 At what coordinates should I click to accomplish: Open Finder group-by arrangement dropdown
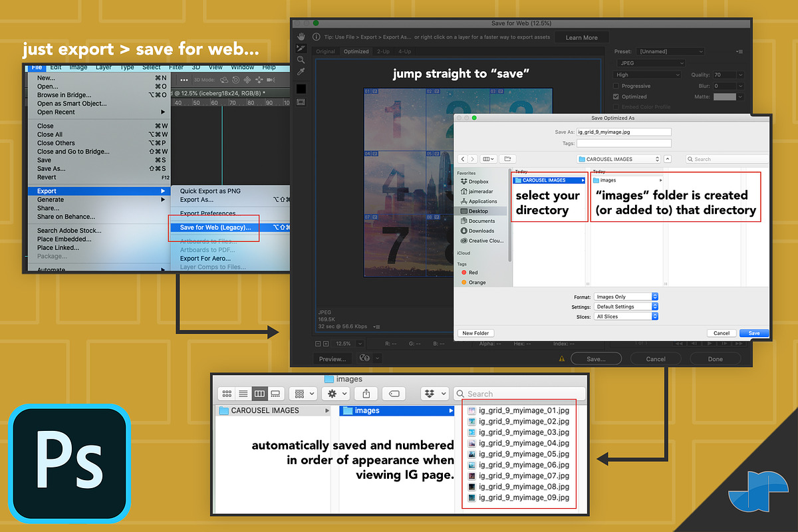[x=303, y=394]
